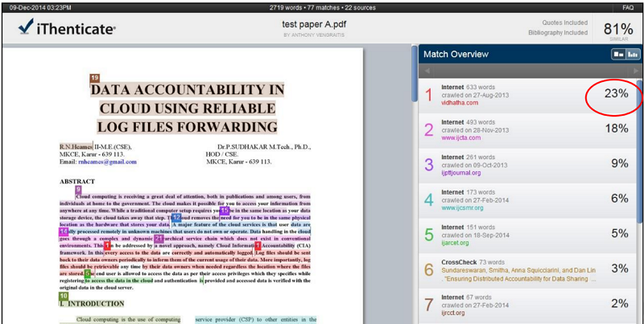644x324 pixels.
Task: Click the 23% similarity of match 1
Action: pyautogui.click(x=616, y=94)
